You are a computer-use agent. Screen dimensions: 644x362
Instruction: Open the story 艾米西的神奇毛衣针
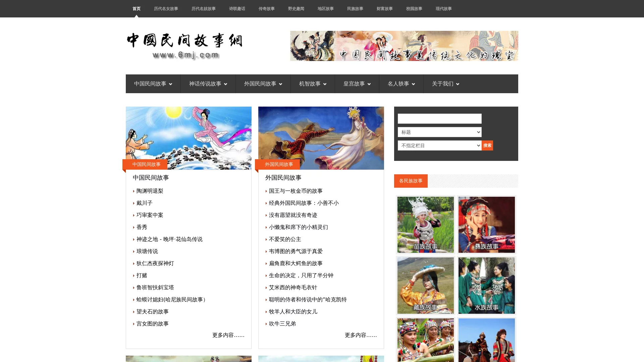[x=293, y=288]
